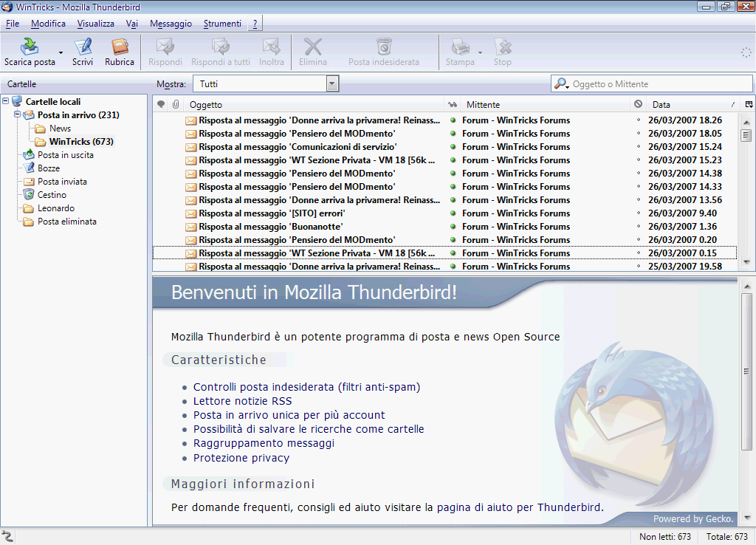Click the message list scrollbar thumb
Image resolution: width=756 pixels, height=545 pixels.
click(746, 136)
